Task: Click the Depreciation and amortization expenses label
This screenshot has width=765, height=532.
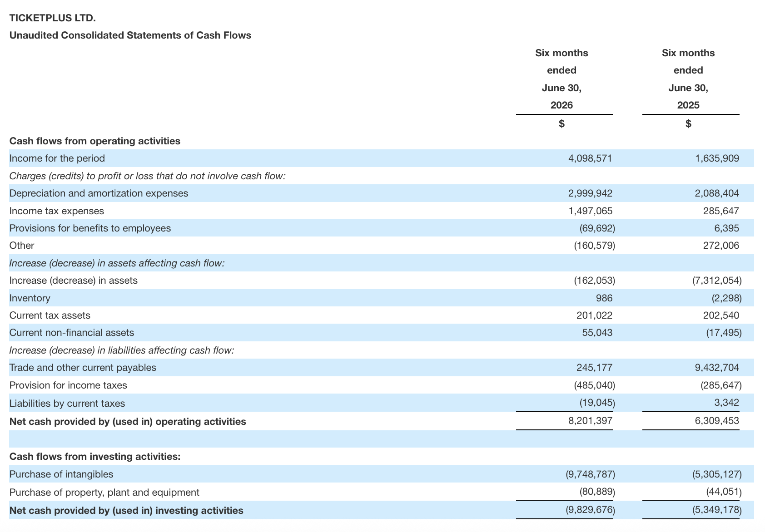Action: (x=99, y=193)
